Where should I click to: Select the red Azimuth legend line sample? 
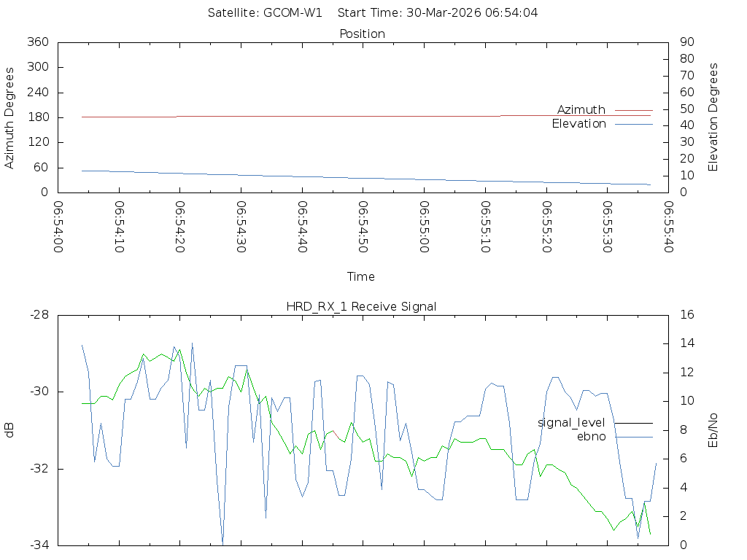[x=633, y=109]
